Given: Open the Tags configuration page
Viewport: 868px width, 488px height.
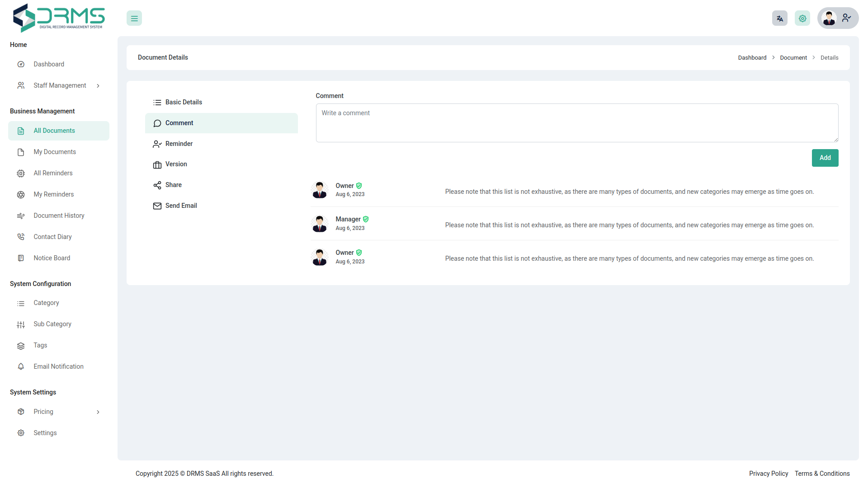Looking at the screenshot, I should pos(40,345).
